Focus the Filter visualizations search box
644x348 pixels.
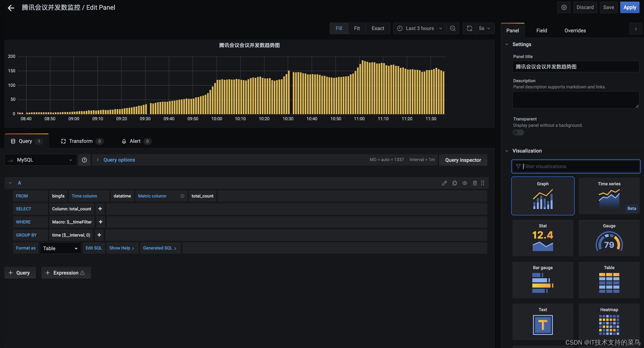click(x=576, y=167)
